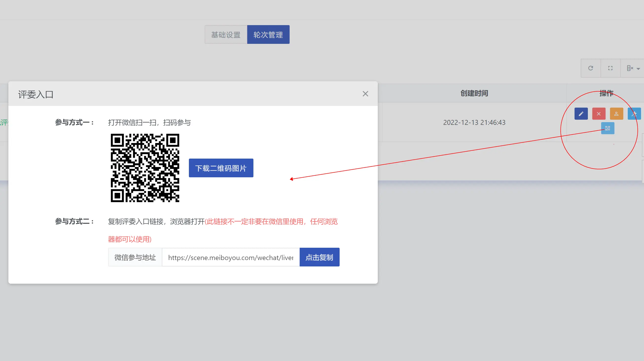The height and width of the screenshot is (361, 644).
Task: Click the 评委入口 dialog title
Action: [36, 95]
